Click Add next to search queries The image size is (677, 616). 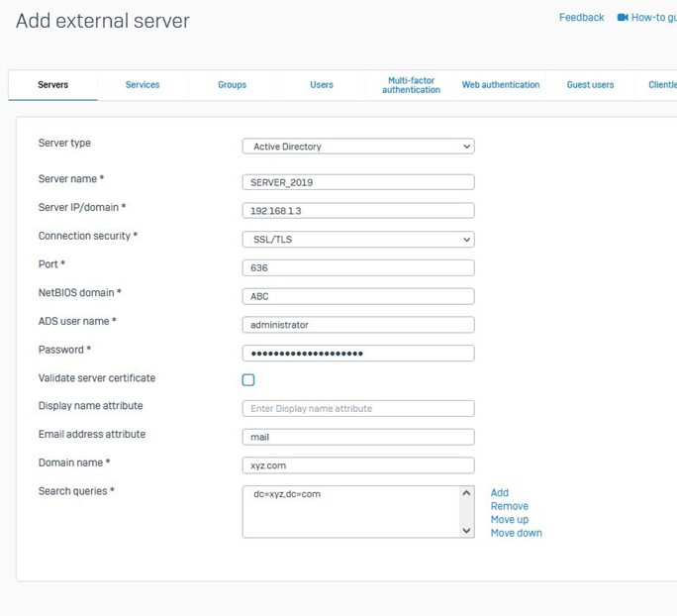[x=500, y=493]
